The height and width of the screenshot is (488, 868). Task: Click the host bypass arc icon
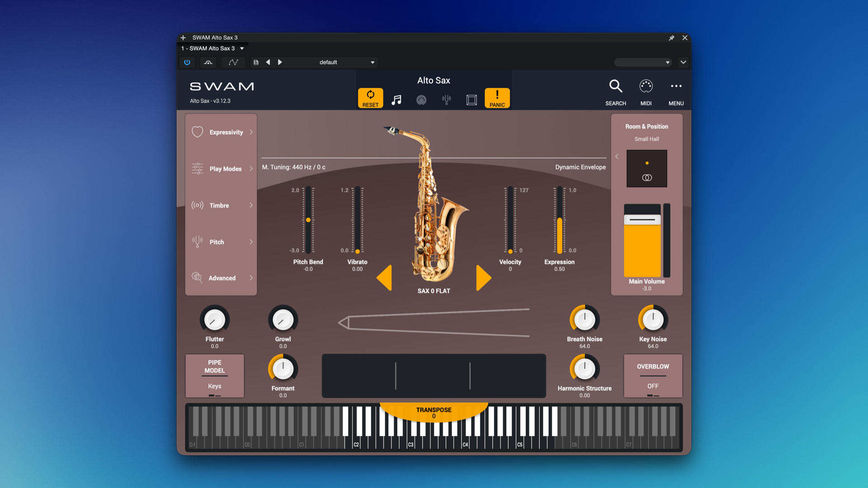pos(208,62)
